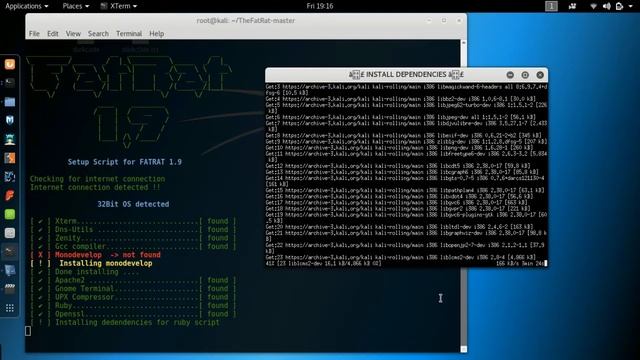
Task: Open the Applications menu
Action: 27,6
